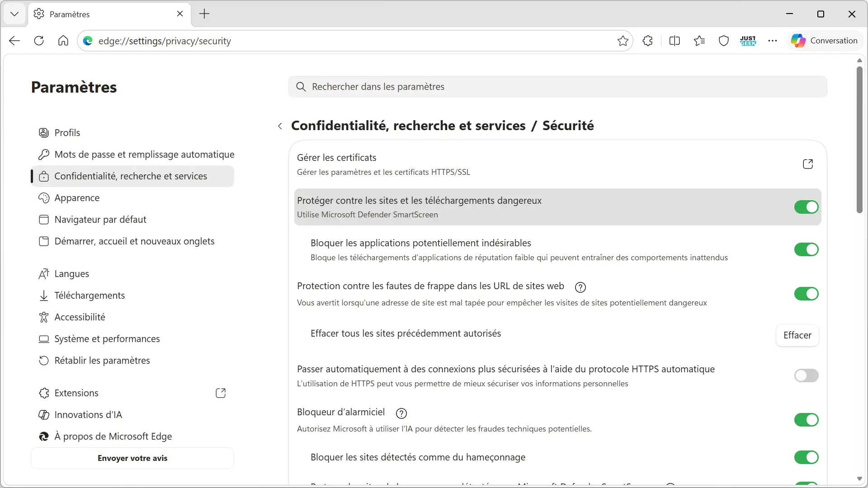Reload the page with the refresh icon
Screen dimensions: 868x488
coord(39,41)
